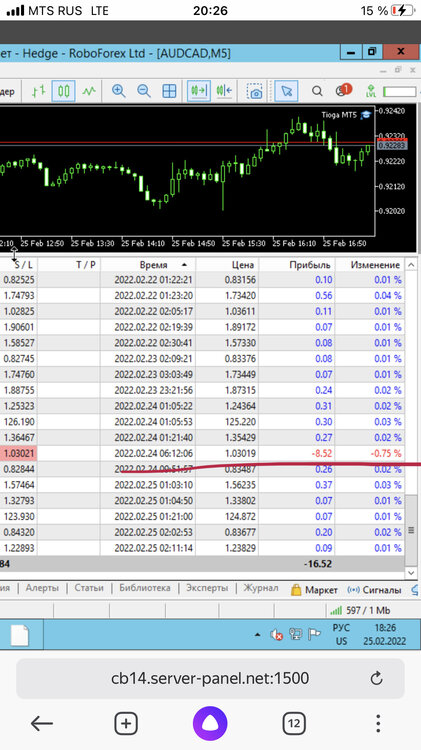Tap the purple Alice assistant button
The width and height of the screenshot is (421, 750).
click(210, 724)
